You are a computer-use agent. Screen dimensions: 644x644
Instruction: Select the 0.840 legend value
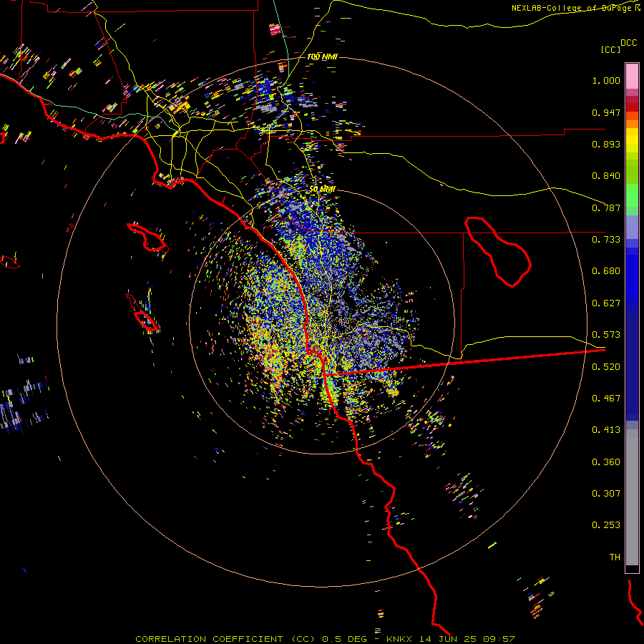(606, 176)
